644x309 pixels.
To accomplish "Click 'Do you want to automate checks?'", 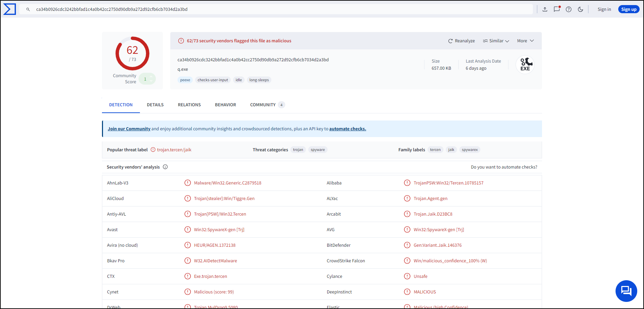I will [504, 167].
